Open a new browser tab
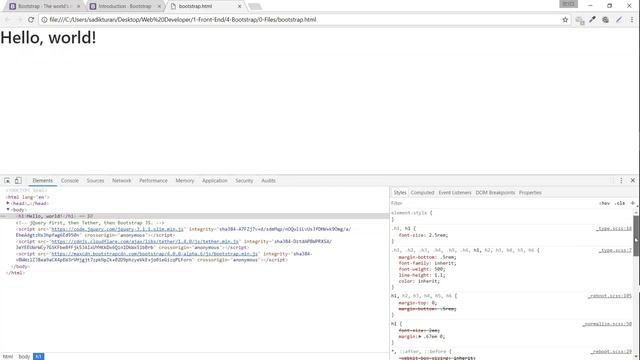 (x=255, y=7)
